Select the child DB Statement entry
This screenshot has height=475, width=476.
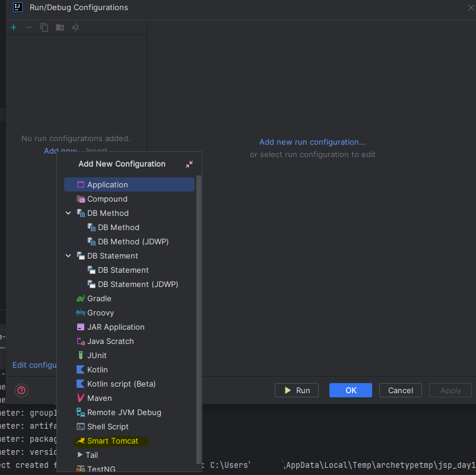click(x=129, y=270)
